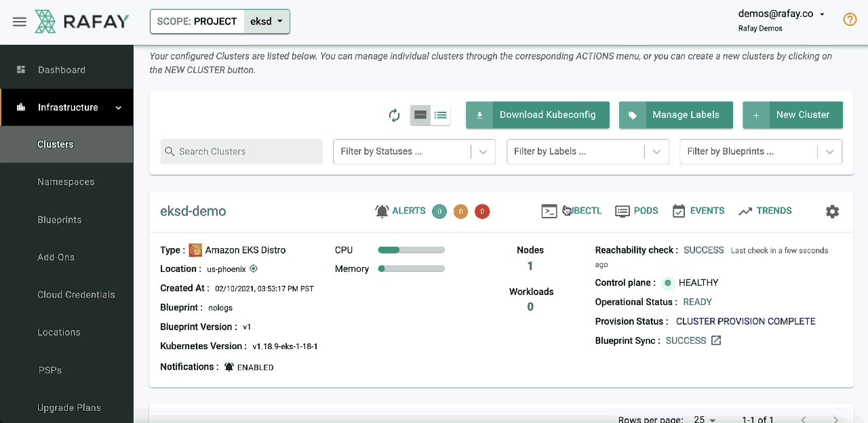Open the hamburger navigation menu
This screenshot has width=868, height=423.
pyautogui.click(x=20, y=22)
